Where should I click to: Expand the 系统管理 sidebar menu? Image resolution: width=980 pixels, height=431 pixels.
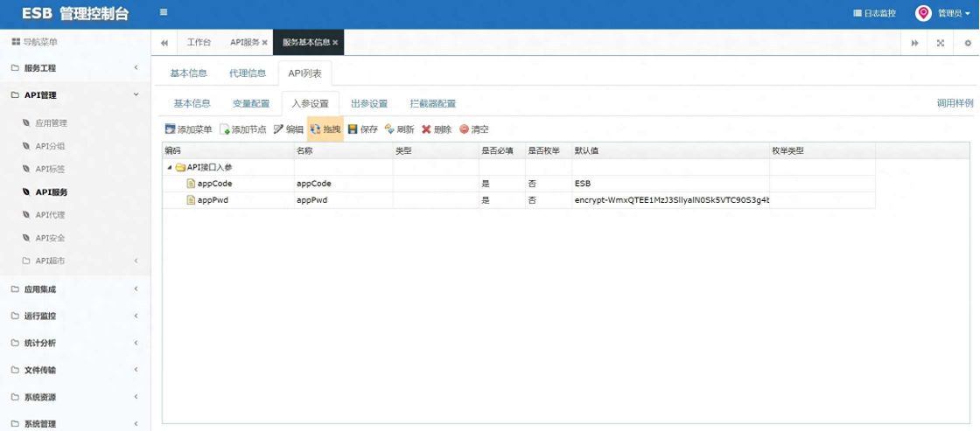75,423
